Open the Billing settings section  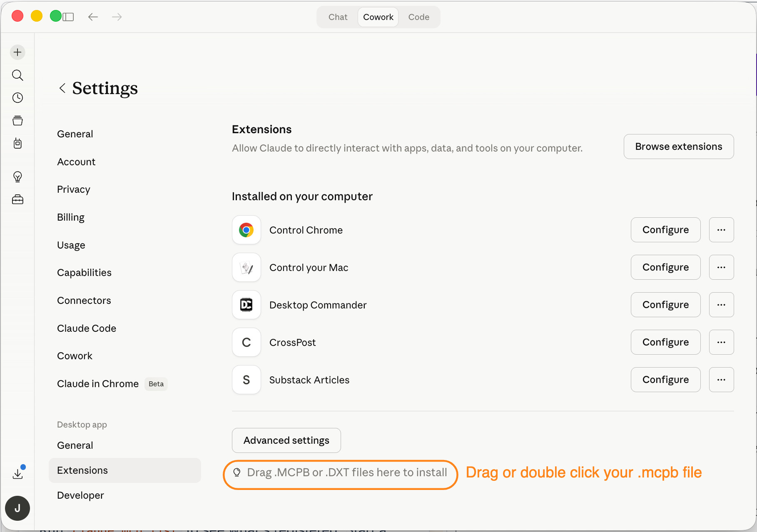coord(71,217)
